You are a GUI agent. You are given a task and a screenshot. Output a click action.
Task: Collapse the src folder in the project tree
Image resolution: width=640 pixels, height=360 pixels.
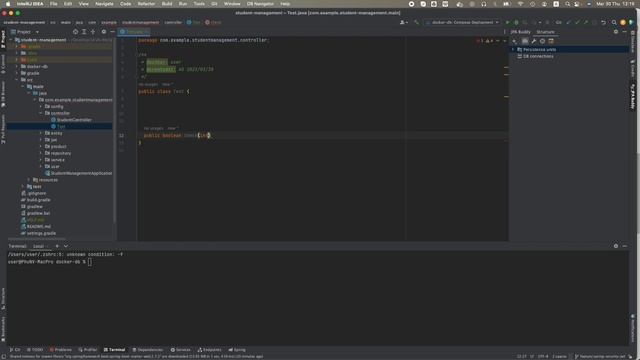[17, 80]
